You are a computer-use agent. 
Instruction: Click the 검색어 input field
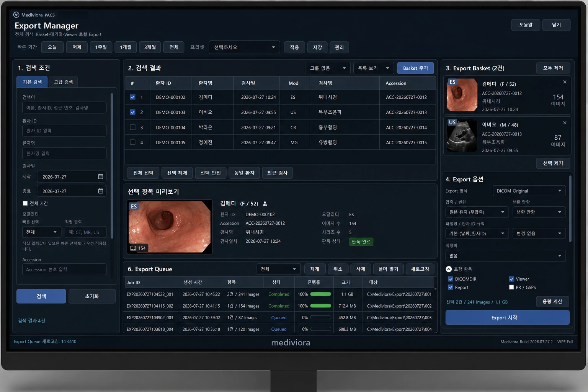point(64,108)
